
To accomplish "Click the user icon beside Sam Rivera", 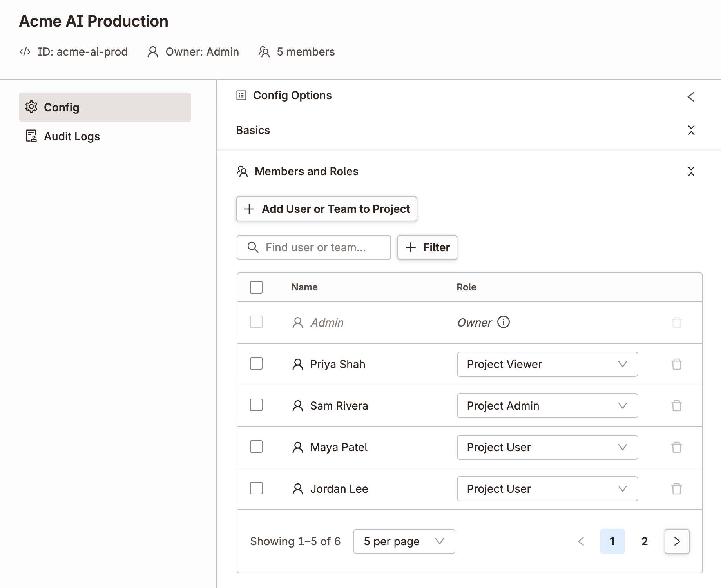I will [298, 406].
